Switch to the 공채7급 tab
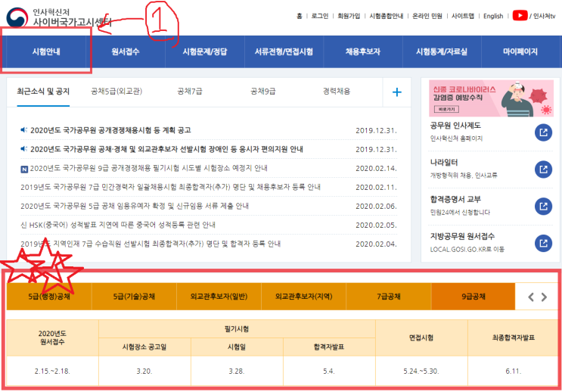Screen dimensions: 562x392 190,92
